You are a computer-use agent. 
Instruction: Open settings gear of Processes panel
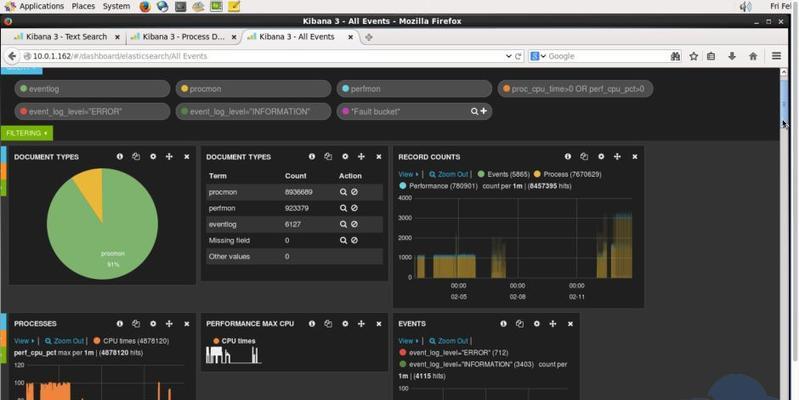[153, 324]
